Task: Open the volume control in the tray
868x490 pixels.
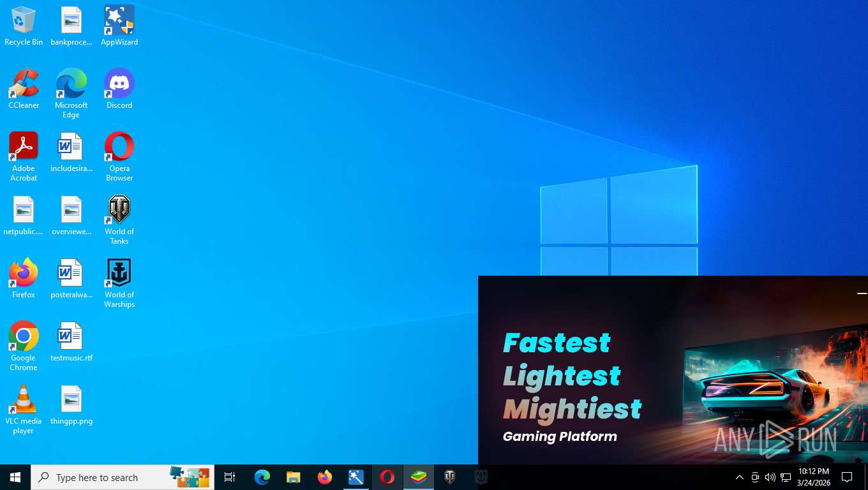Action: [770, 477]
